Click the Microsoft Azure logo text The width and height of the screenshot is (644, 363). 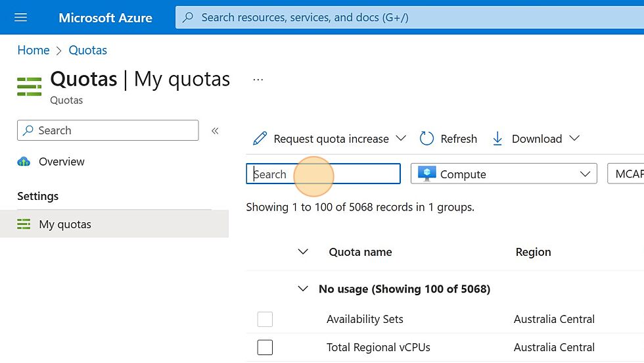(x=105, y=18)
